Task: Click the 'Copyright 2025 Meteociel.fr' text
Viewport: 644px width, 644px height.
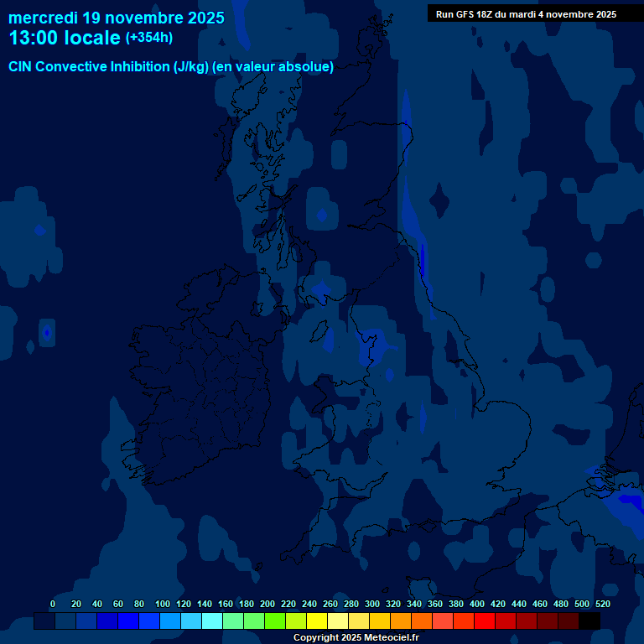Action: (x=356, y=637)
